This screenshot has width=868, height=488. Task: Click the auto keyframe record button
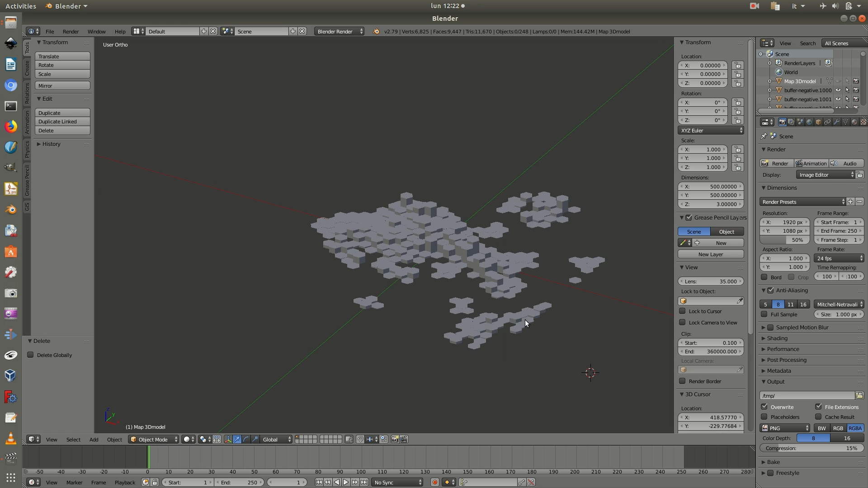click(x=435, y=482)
